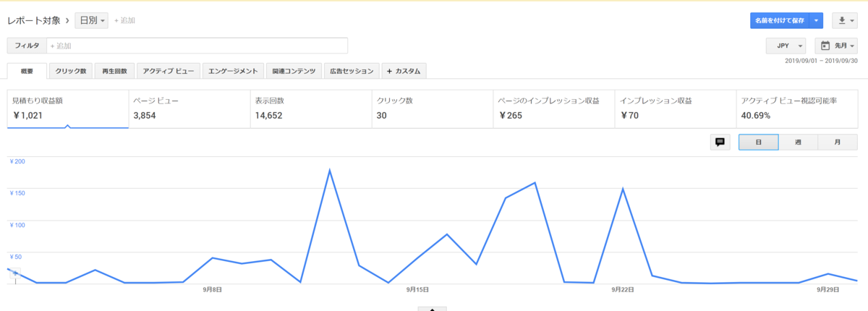This screenshot has width=868, height=311.
Task: Select the 広告セッション tab
Action: [352, 71]
